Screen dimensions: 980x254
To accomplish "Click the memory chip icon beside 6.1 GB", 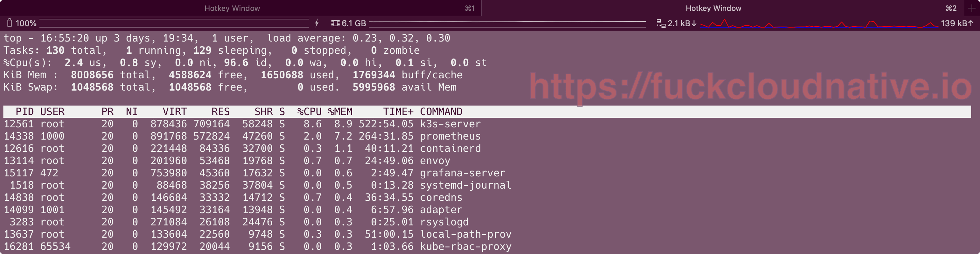I will [335, 23].
